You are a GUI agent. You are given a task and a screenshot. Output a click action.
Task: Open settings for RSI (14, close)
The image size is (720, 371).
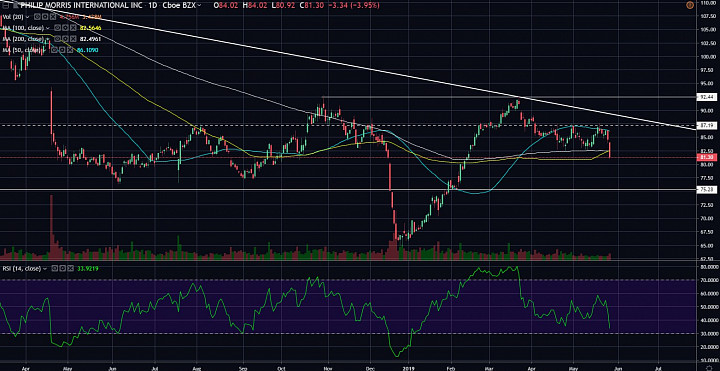[x=62, y=269]
